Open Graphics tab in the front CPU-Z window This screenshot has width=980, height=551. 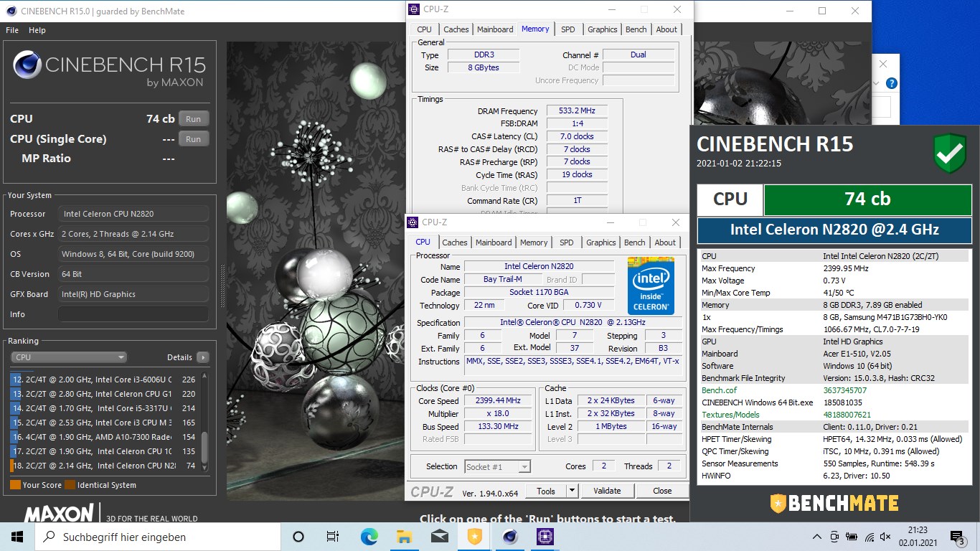(x=601, y=242)
